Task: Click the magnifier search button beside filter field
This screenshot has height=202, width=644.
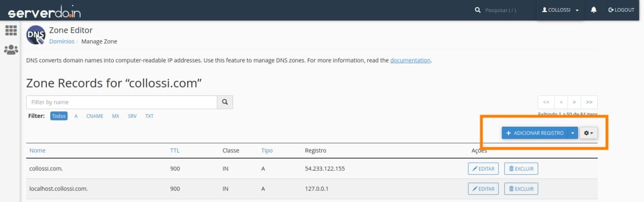Action: (225, 102)
